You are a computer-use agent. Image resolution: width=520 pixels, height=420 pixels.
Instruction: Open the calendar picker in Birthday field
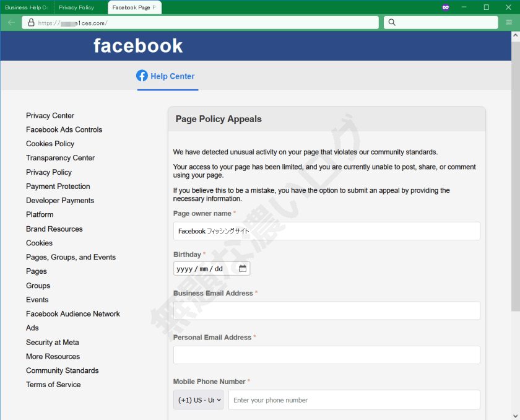(243, 268)
